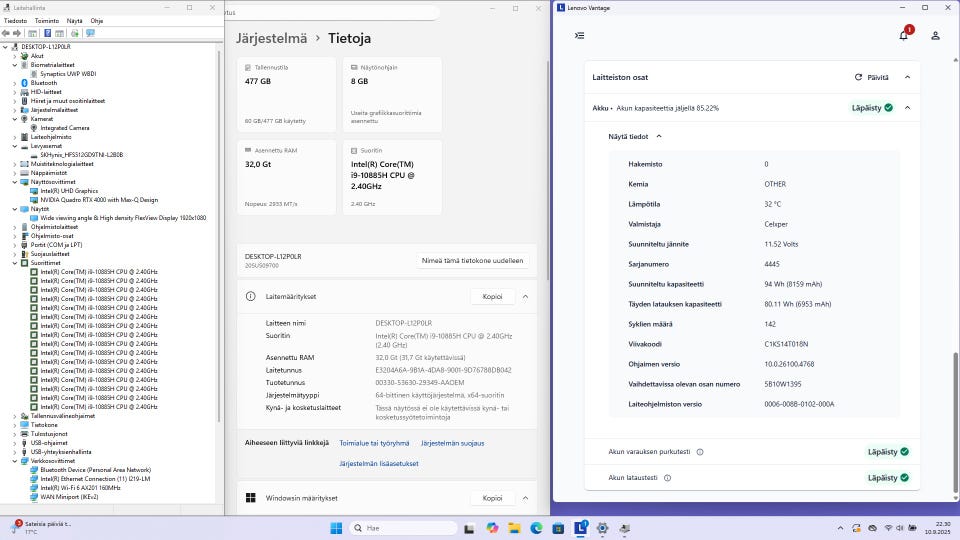Screen dimensions: 960x540
Task: Click Nimeä tämä tietokone uudelleen
Action: click(472, 260)
